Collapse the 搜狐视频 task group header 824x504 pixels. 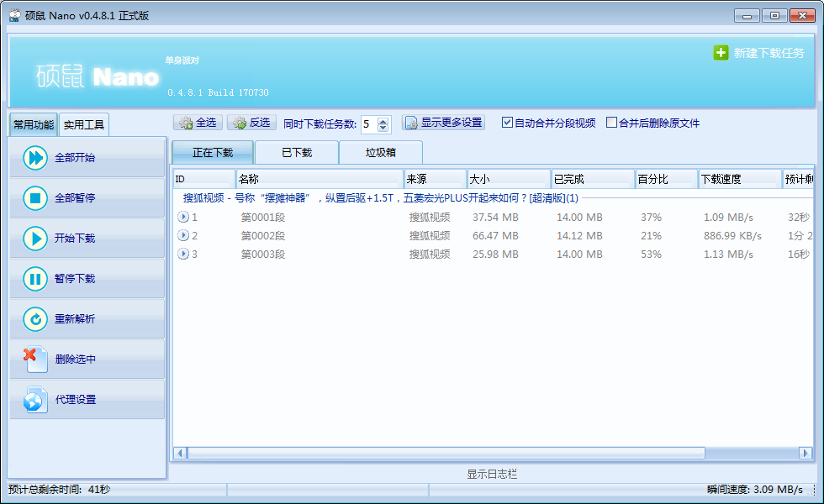(380, 198)
